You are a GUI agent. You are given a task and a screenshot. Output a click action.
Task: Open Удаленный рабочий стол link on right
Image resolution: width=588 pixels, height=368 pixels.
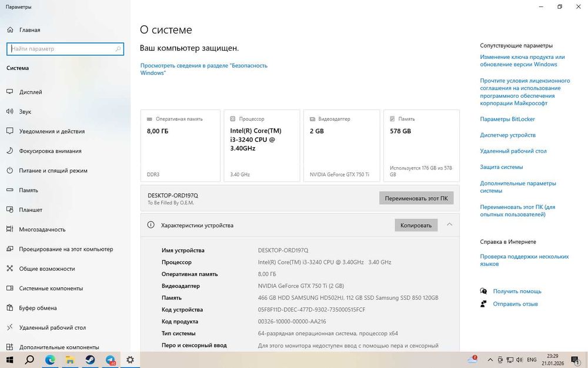tap(513, 151)
